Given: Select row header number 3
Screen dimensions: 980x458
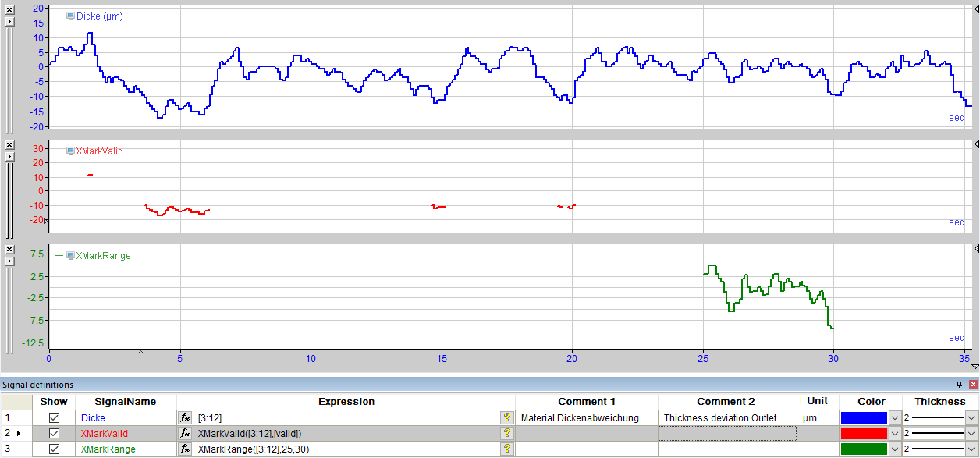Looking at the screenshot, I should [x=16, y=449].
